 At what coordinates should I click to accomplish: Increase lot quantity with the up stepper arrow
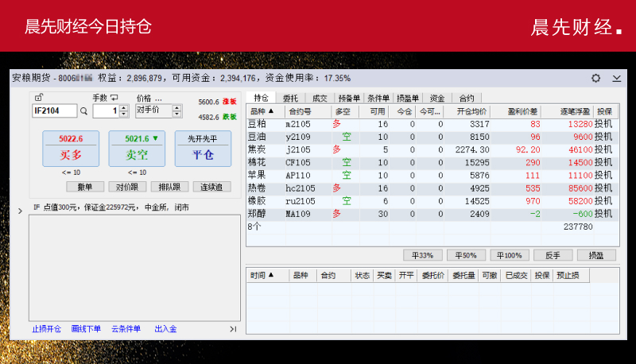(x=123, y=108)
